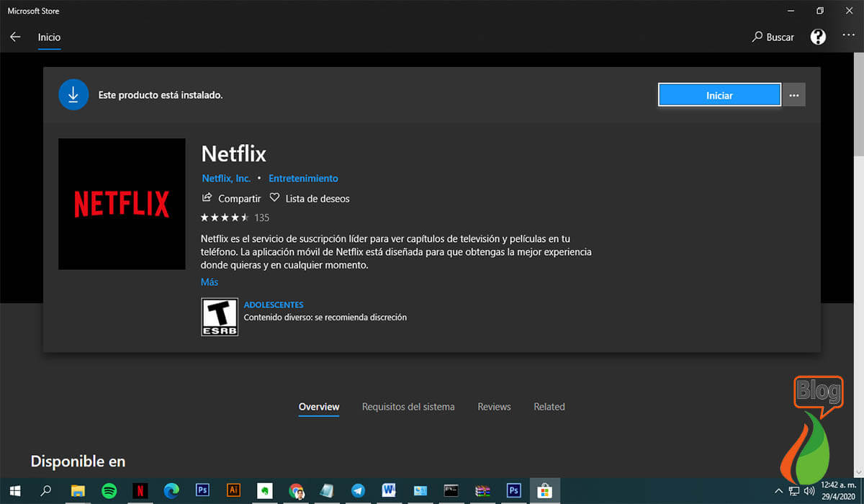The height and width of the screenshot is (504, 864).
Task: Open Adobe Illustrator from the taskbar
Action: (x=233, y=490)
